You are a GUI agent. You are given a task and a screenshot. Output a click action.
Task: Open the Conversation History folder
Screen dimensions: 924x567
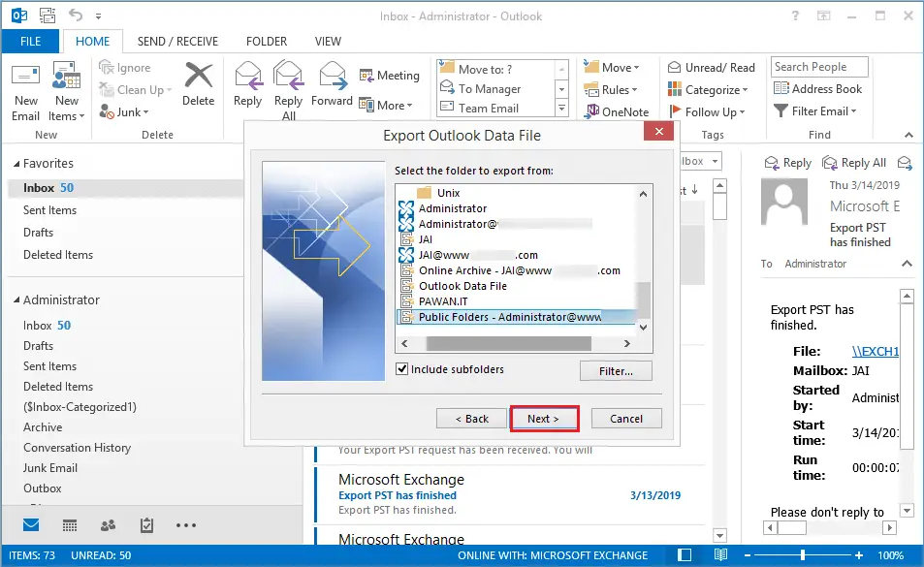(78, 448)
